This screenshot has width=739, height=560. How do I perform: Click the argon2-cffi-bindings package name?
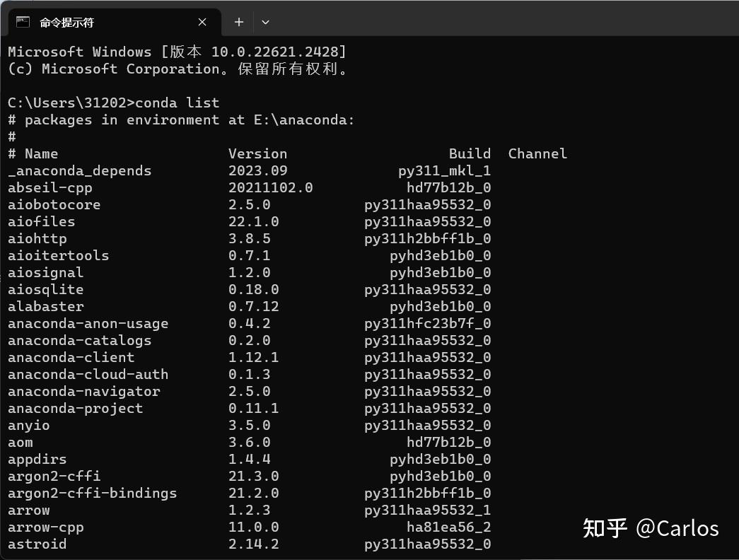point(93,493)
